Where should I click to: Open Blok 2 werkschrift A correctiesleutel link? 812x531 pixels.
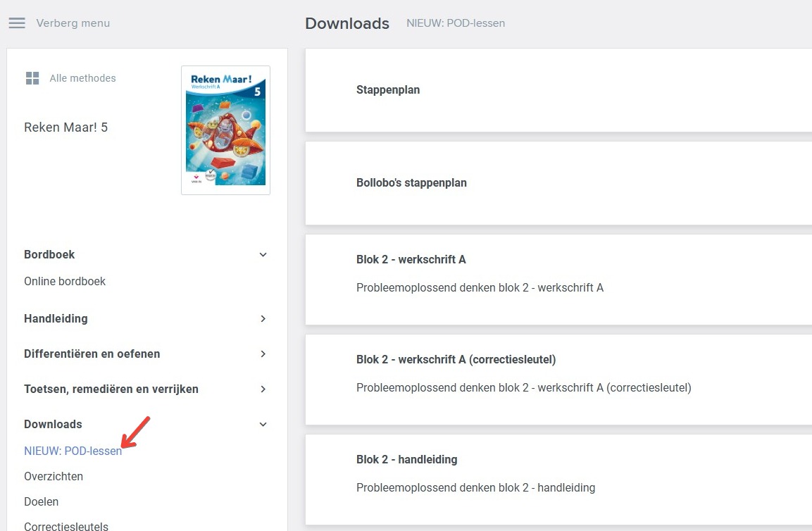point(523,388)
